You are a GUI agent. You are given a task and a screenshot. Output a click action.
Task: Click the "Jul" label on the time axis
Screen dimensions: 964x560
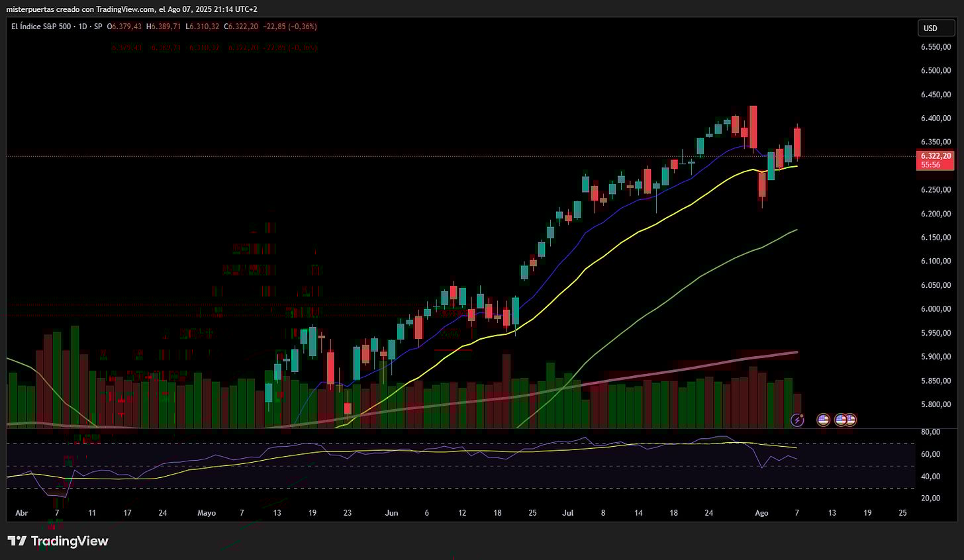click(x=568, y=513)
